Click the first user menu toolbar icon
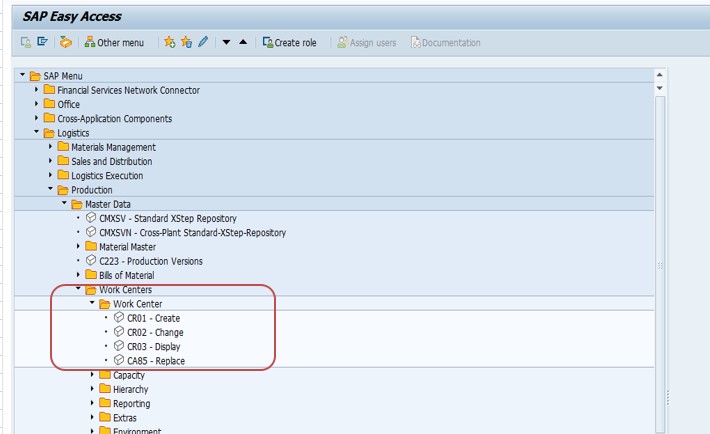 (x=26, y=43)
